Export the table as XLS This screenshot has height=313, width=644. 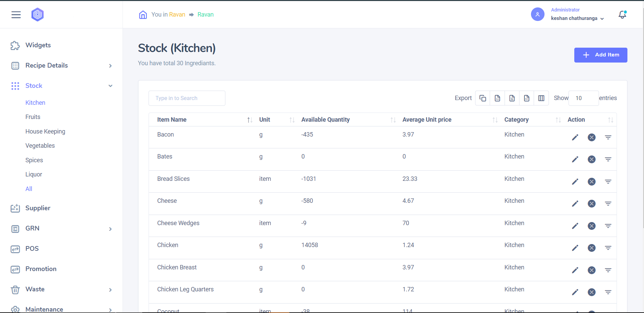click(x=497, y=98)
